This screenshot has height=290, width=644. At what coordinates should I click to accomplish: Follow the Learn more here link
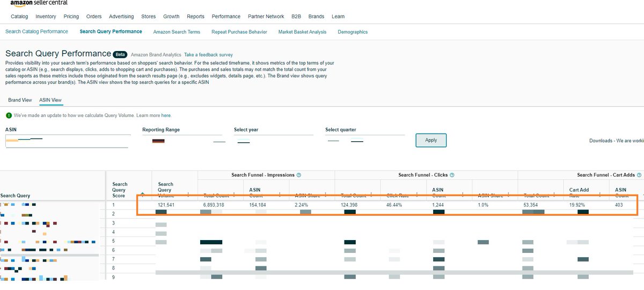[166, 115]
